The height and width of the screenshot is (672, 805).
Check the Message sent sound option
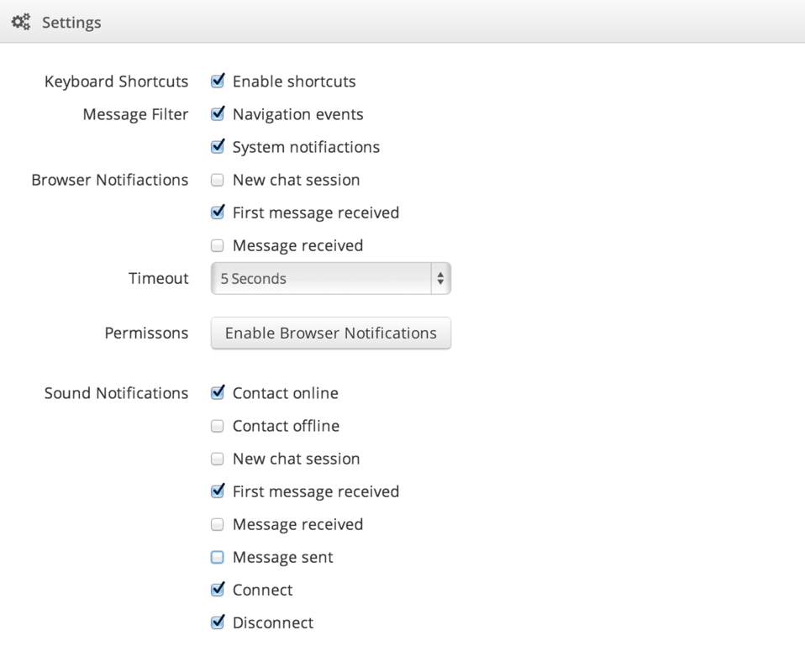pos(218,557)
